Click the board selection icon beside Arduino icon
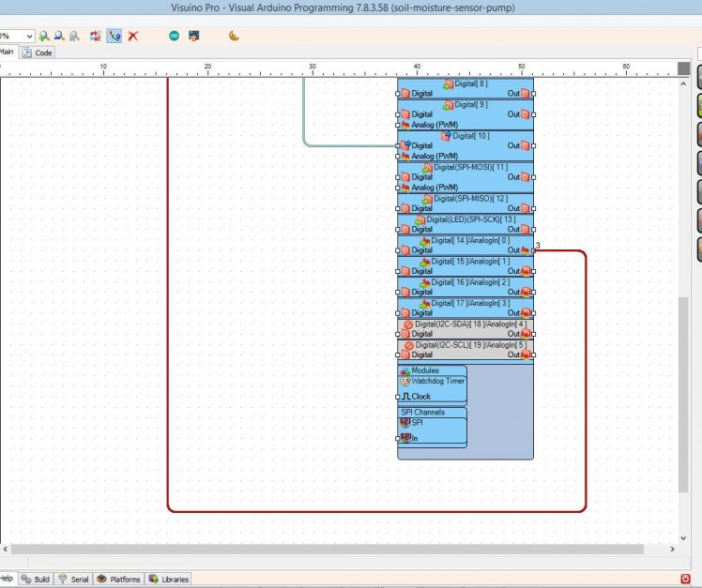702x588 pixels. point(193,36)
